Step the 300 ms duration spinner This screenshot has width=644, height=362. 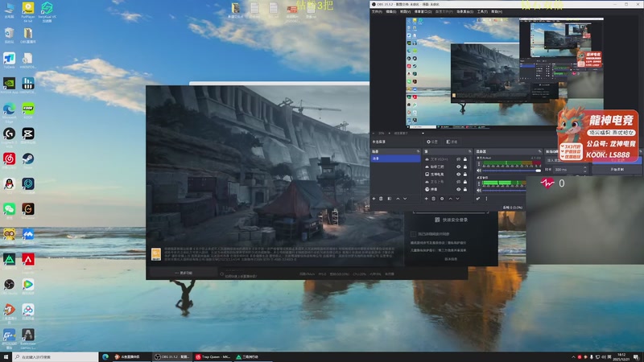pos(585,169)
